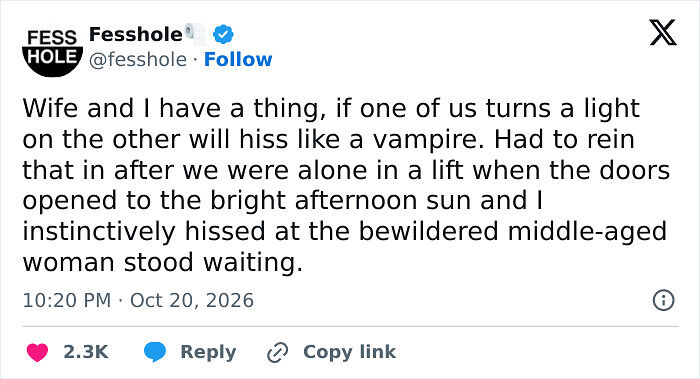700x379 pixels.
Task: Click the Reply text button
Action: pyautogui.click(x=208, y=352)
